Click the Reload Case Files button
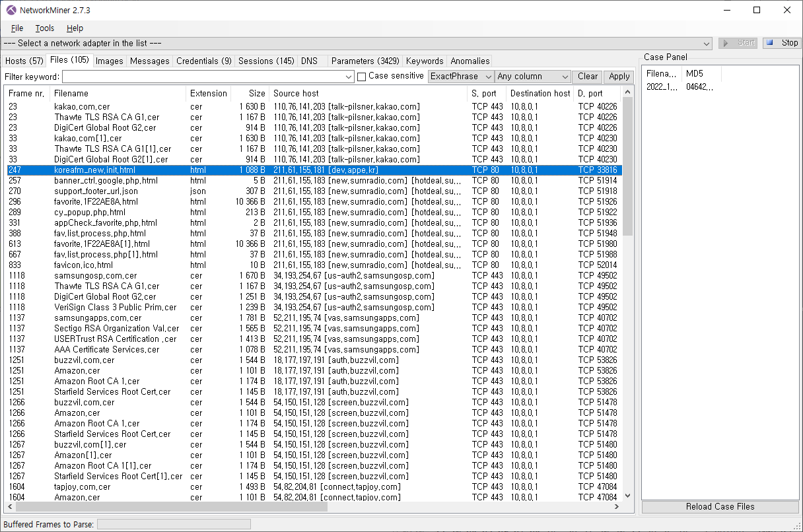This screenshot has width=803, height=532. click(x=720, y=507)
